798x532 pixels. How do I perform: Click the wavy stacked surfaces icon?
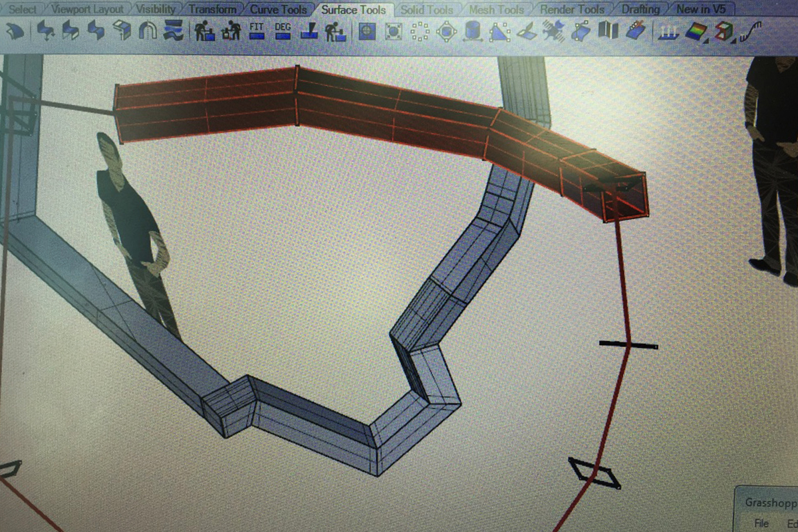click(x=174, y=31)
